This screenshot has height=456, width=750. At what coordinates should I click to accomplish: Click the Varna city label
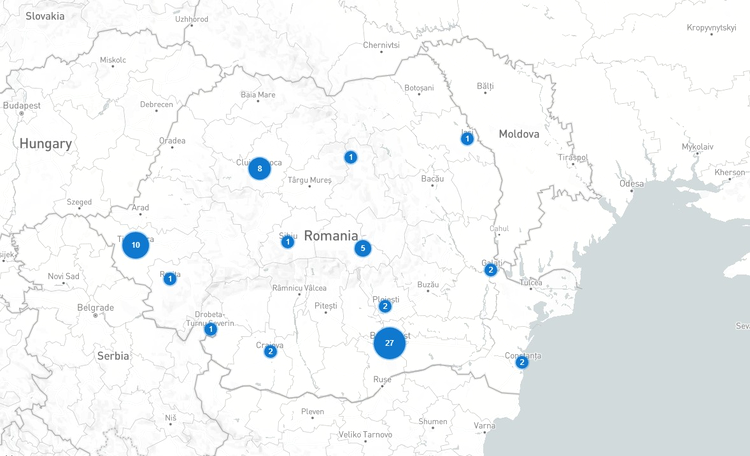(485, 425)
